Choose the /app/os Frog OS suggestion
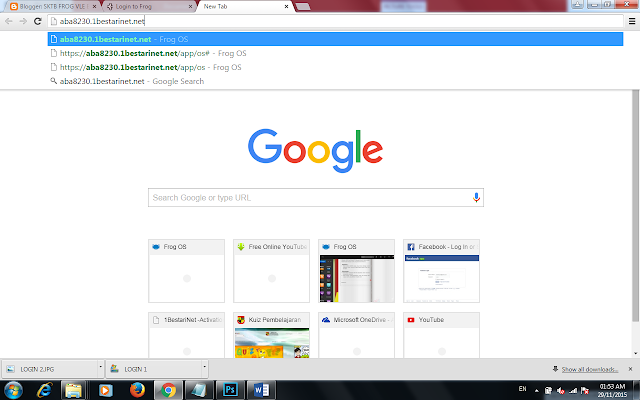 point(335,67)
